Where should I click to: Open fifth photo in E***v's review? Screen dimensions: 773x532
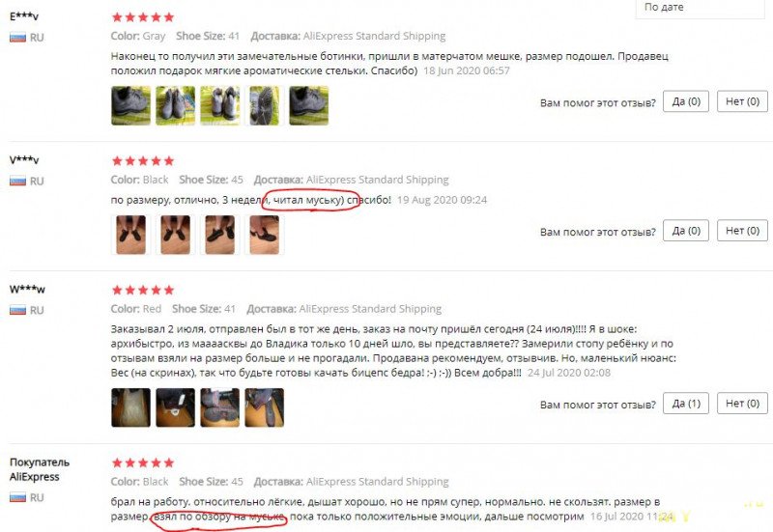pyautogui.click(x=308, y=105)
